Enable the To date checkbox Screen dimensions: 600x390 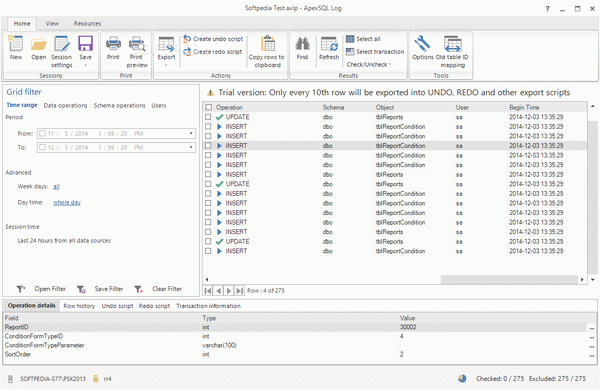(42, 147)
